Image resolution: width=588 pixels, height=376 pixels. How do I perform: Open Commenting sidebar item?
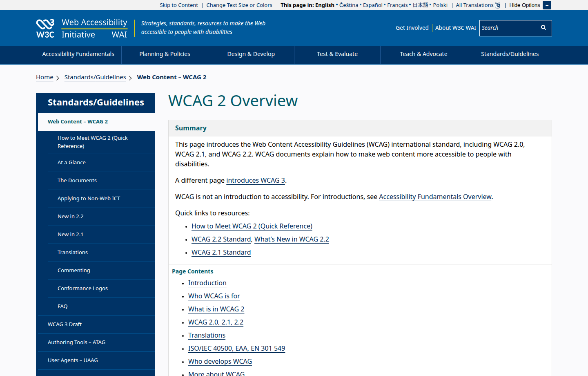coord(101,271)
